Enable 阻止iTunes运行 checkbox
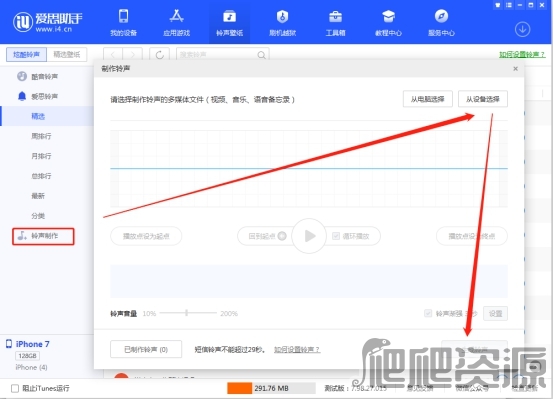Viewport: 554px width, 399px height. [x=15, y=388]
